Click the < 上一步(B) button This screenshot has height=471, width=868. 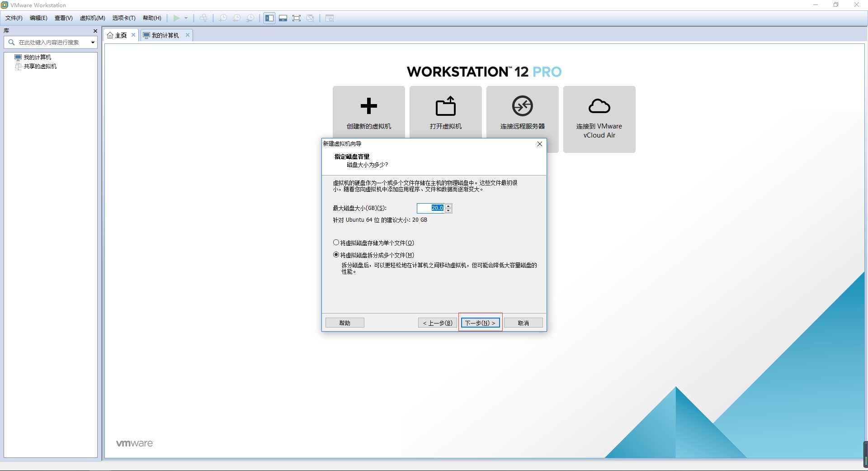click(438, 323)
